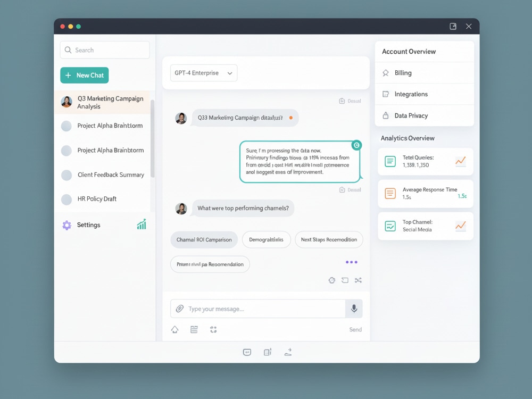Click the What were top performing channels message
This screenshot has height=399, width=532.
click(x=243, y=208)
